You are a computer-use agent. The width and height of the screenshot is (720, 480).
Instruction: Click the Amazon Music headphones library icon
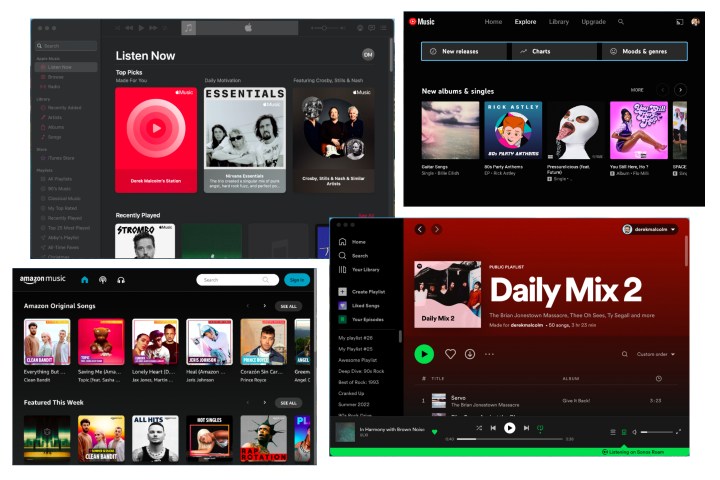(x=120, y=280)
